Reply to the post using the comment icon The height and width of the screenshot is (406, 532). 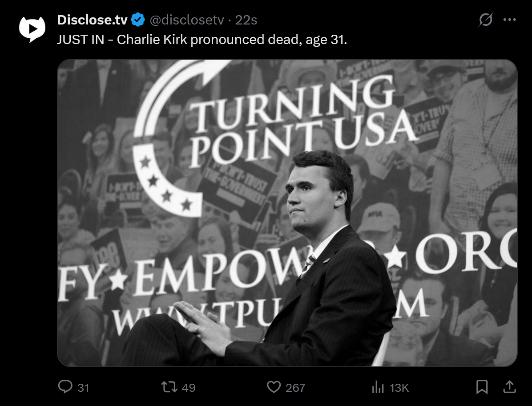click(65, 386)
